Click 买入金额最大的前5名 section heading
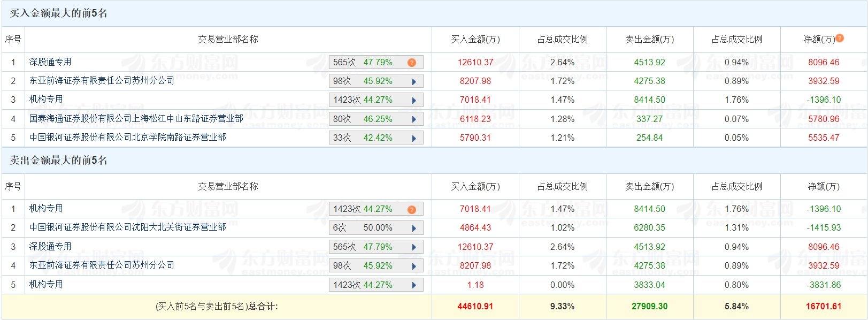 point(58,13)
